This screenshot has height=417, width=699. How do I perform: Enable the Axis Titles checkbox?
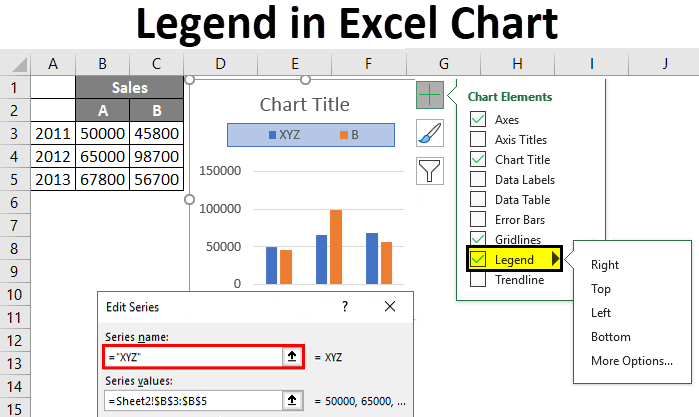[x=478, y=139]
